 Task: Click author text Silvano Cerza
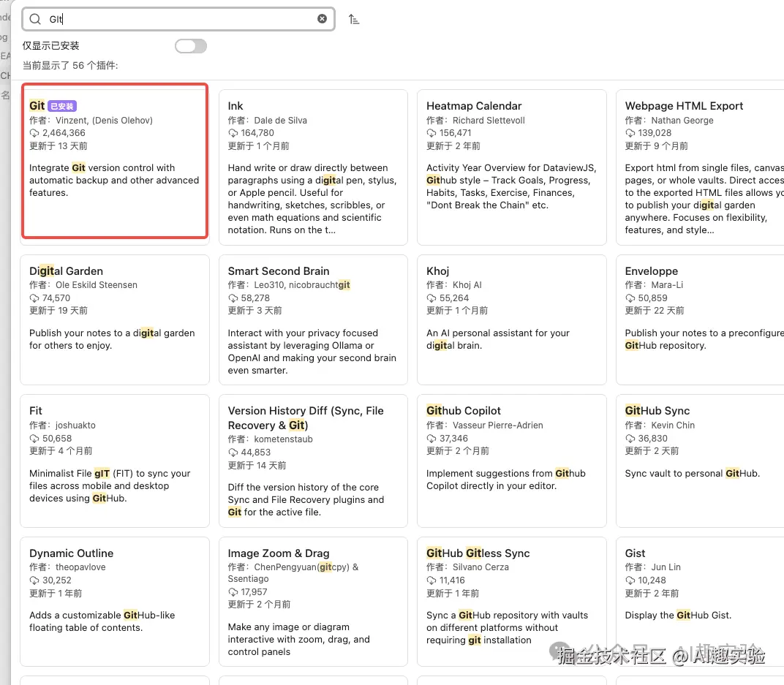tap(480, 567)
